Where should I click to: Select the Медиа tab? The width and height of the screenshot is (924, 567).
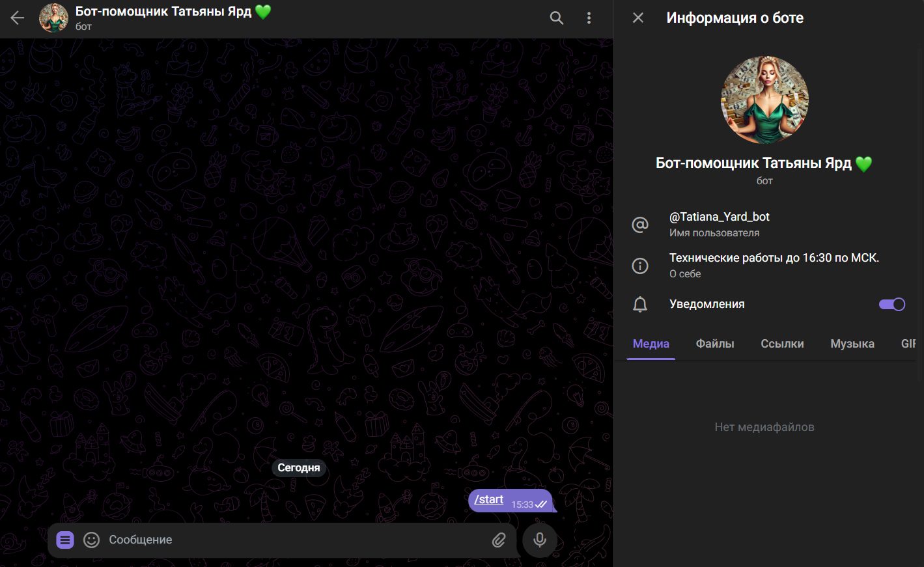click(x=651, y=344)
